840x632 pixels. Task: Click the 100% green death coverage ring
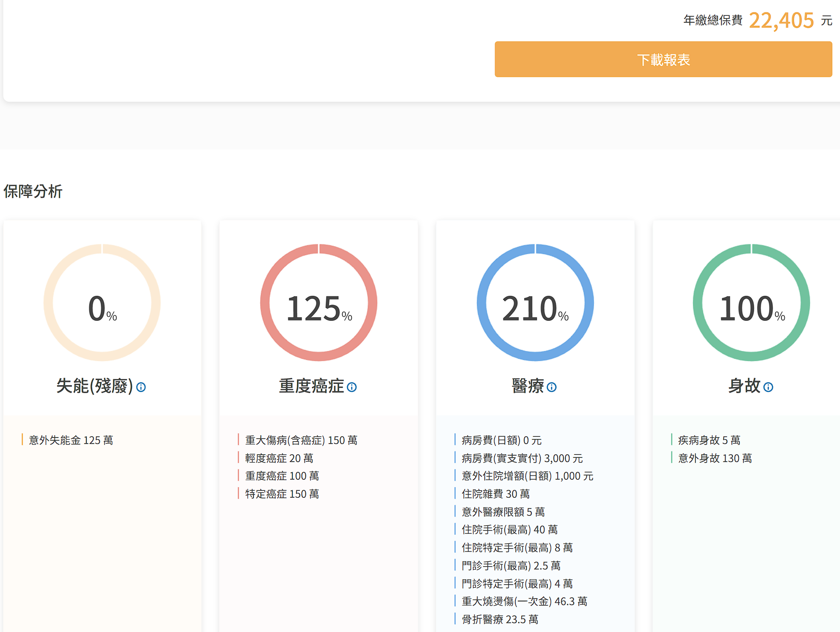click(752, 303)
